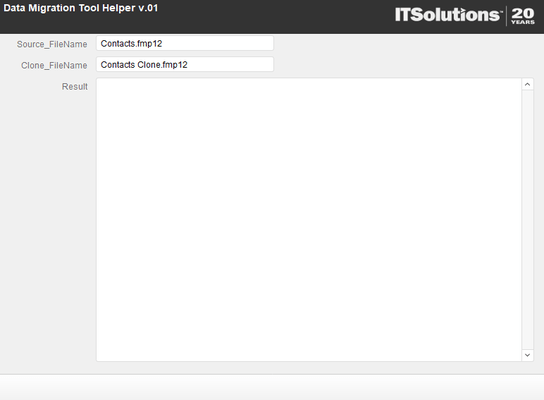This screenshot has height=400, width=544.
Task: Focus the Source_FileName input field
Action: coord(185,43)
